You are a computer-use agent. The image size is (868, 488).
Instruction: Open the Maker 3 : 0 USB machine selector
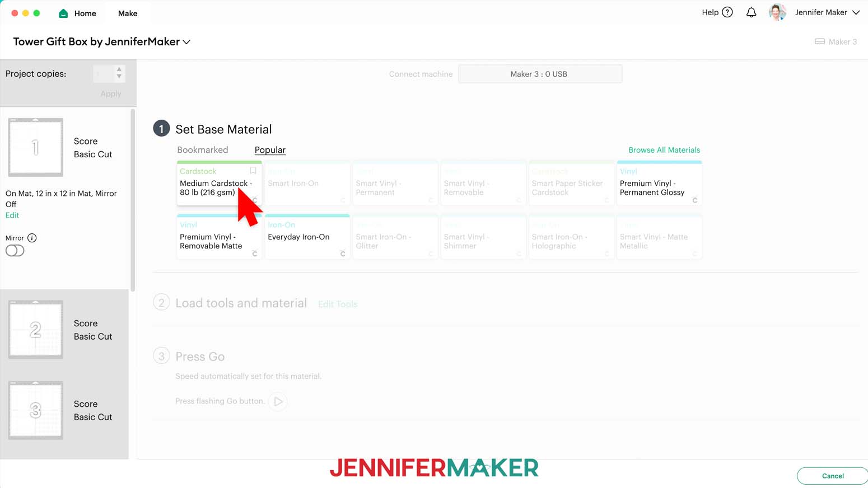[x=540, y=74]
